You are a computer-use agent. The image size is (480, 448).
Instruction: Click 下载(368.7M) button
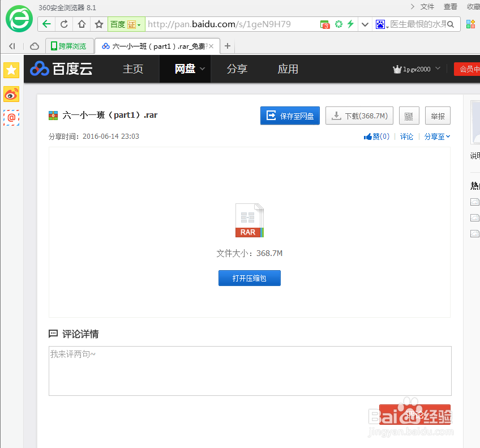point(359,116)
